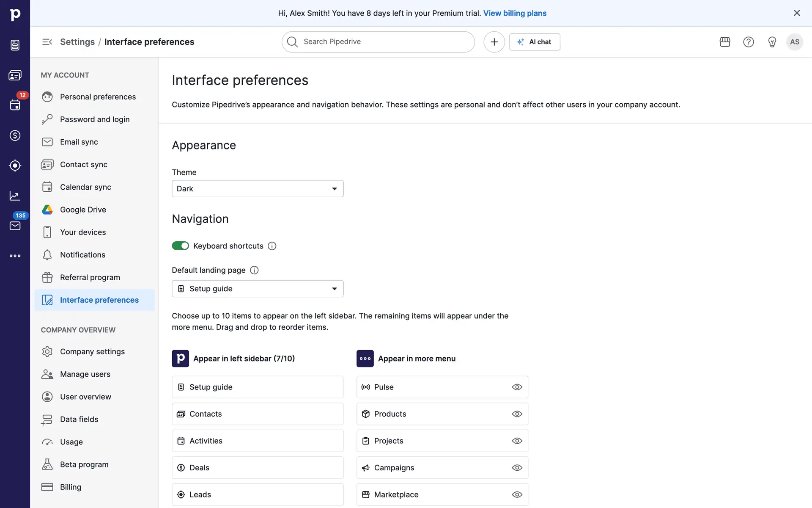Go to Notifications settings
Screen dimensions: 812x508
82,255
